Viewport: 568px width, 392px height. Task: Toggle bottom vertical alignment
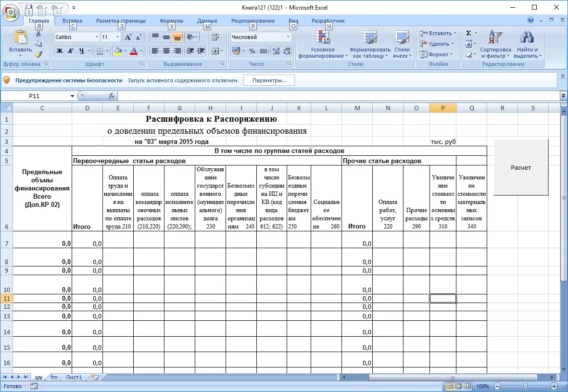(177, 37)
